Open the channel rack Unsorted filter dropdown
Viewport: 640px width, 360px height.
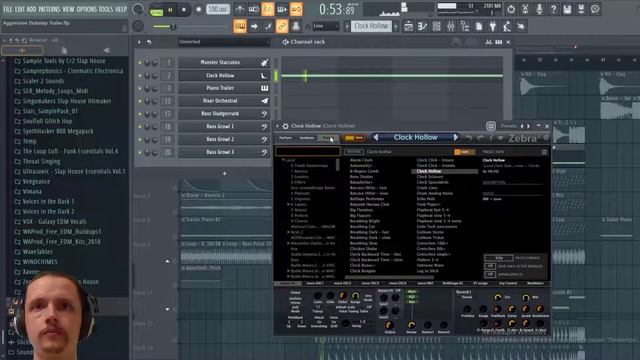coord(224,42)
